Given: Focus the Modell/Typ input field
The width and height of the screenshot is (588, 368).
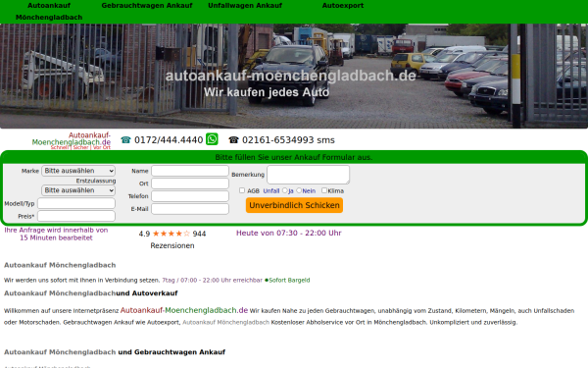Looking at the screenshot, I should pyautogui.click(x=76, y=203).
